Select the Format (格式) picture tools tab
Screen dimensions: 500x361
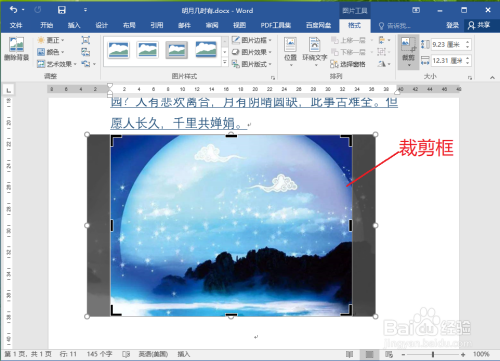354,25
